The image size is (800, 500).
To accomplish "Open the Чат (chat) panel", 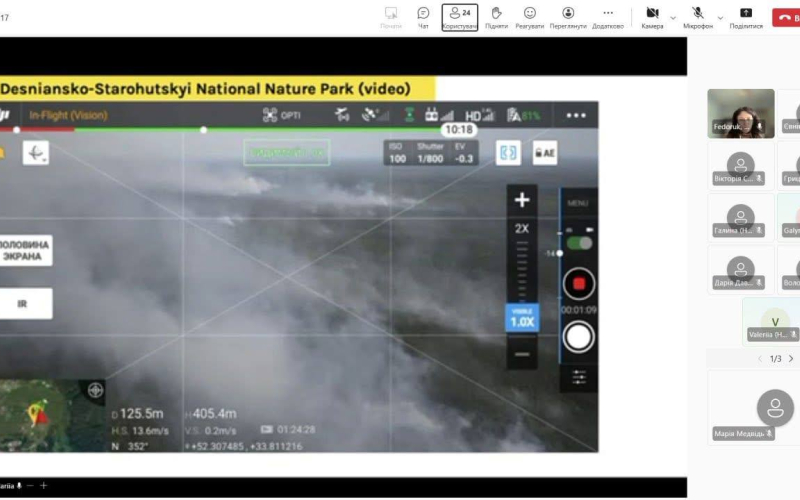I will pos(423,16).
